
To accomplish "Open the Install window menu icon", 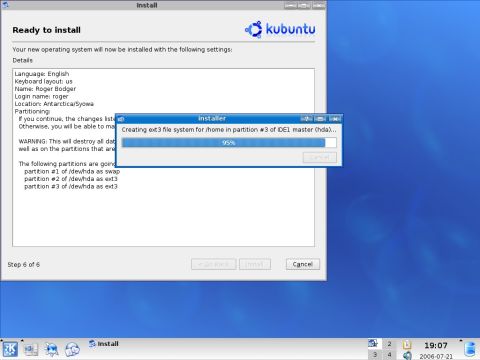I will (5, 5).
